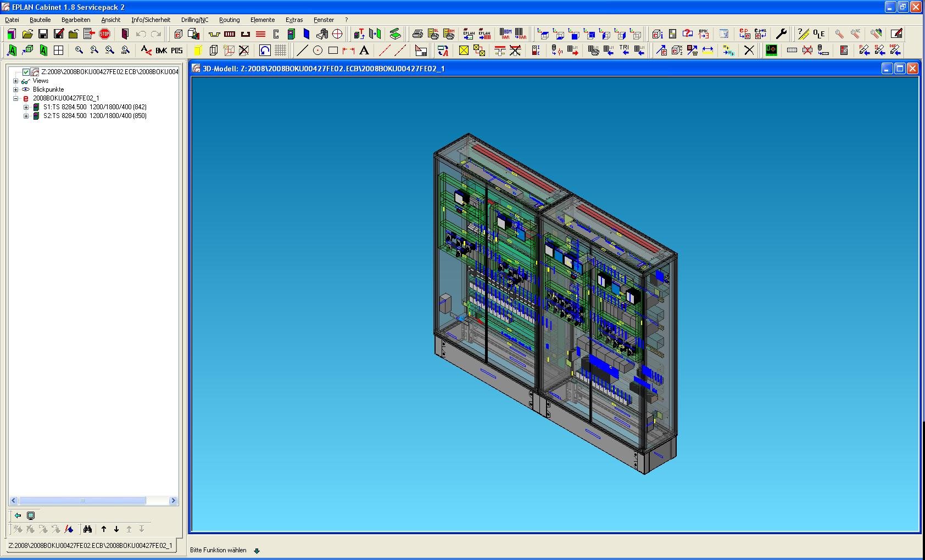The width and height of the screenshot is (925, 560).
Task: Click the grid display icon
Action: click(280, 51)
